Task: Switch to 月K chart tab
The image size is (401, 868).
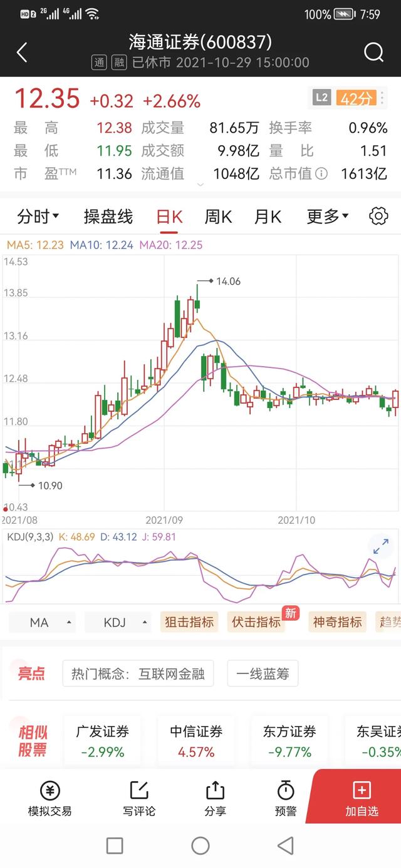Action: (x=268, y=217)
